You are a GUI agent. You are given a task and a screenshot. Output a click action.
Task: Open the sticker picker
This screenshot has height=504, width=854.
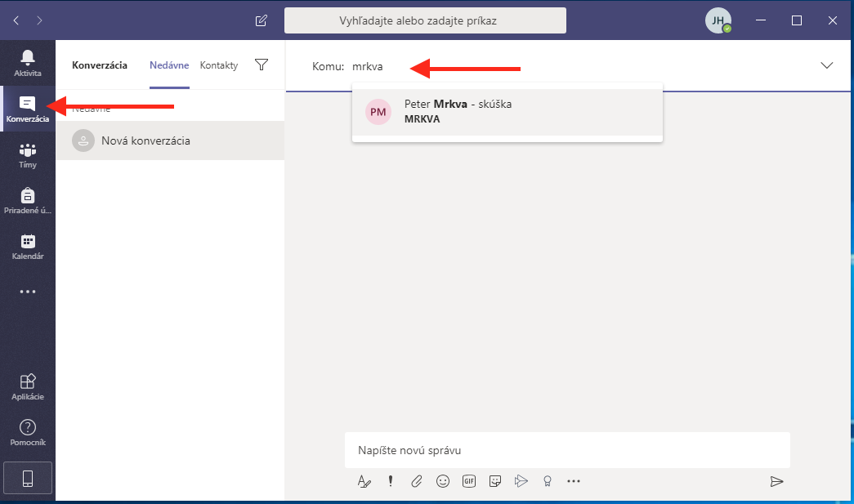[x=495, y=481]
